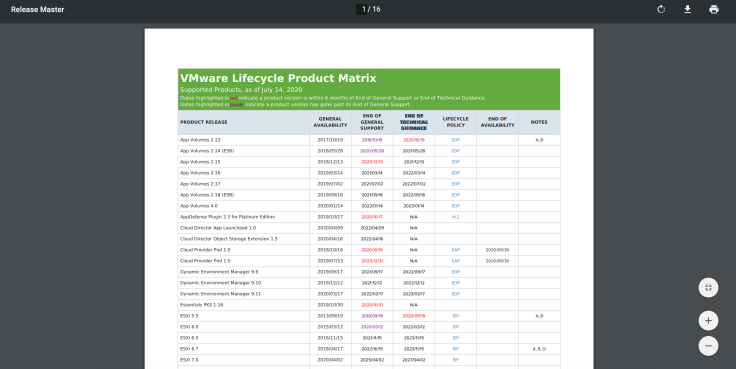Open lifecycle policy link for ESXi 7.0
The width and height of the screenshot is (736, 369).
pos(455,360)
